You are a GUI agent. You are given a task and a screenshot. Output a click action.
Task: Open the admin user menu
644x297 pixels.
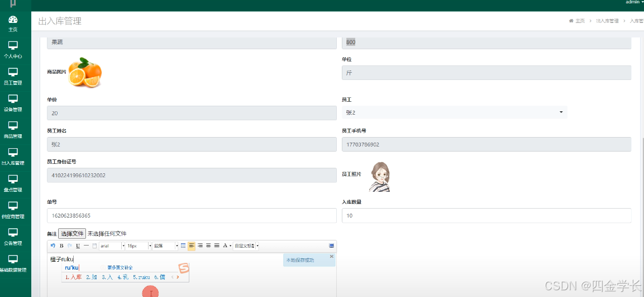tap(634, 2)
